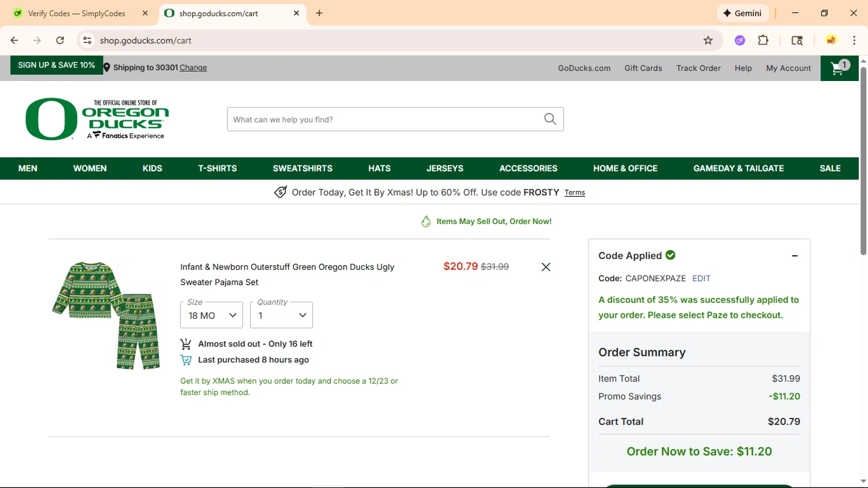Switch to Verify Codes SimplyCodes tab
The image size is (868, 488).
tap(77, 13)
